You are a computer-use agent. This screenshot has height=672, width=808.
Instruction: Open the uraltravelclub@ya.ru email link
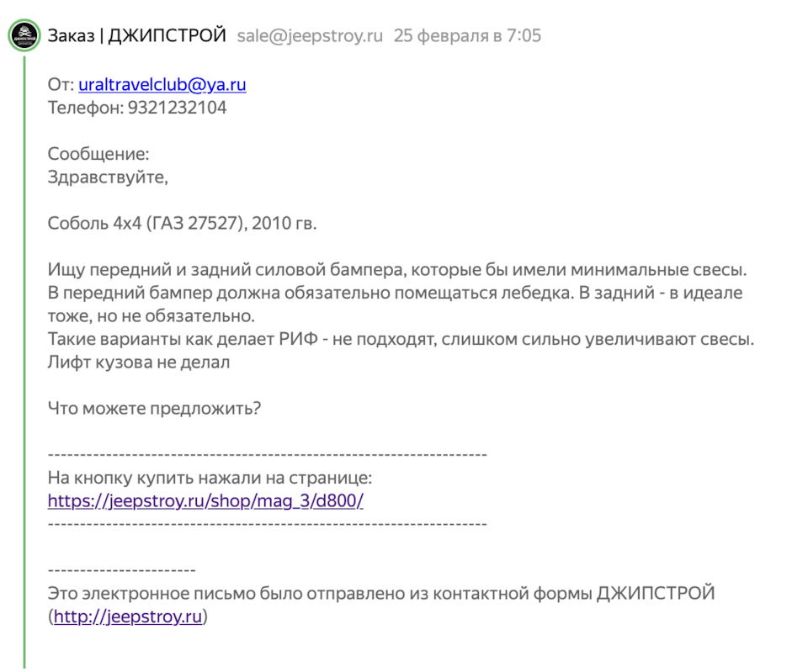(x=162, y=84)
